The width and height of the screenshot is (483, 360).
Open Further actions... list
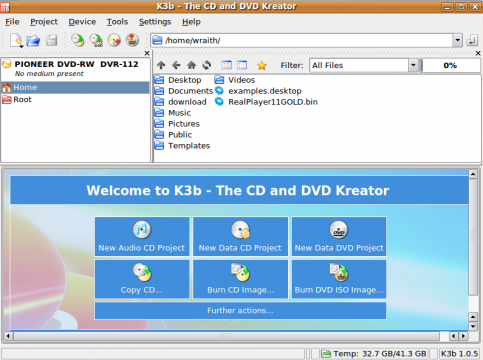pos(240,311)
